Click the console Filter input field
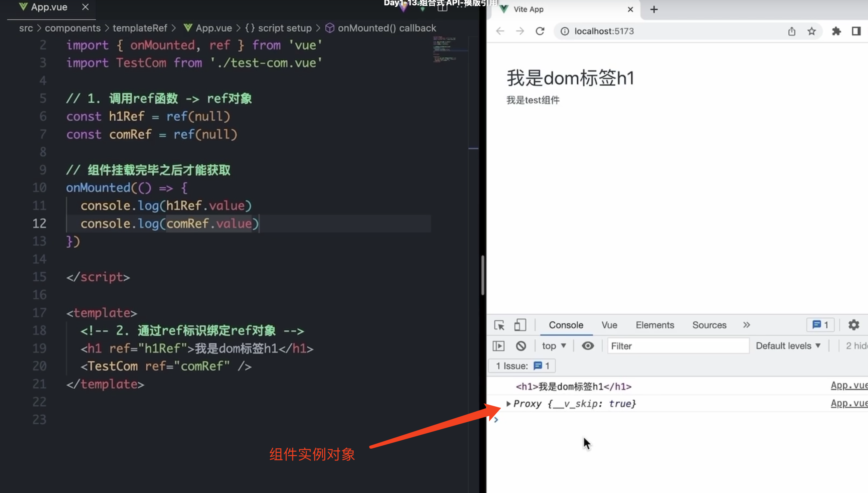Viewport: 868px width, 493px height. click(x=678, y=346)
